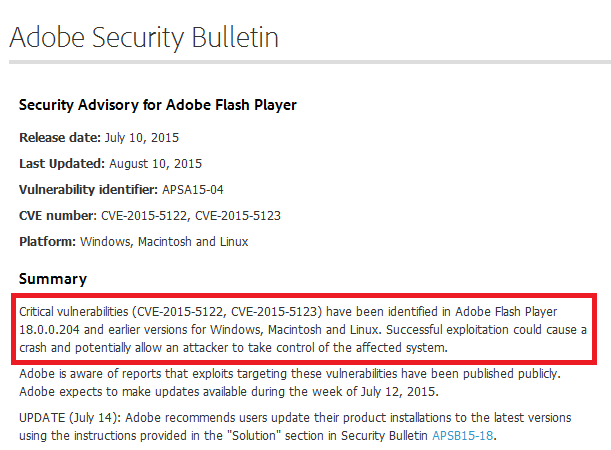Screen dimensions: 611x450
Task: Click the Vulnerability identifier label
Action: pyautogui.click(x=88, y=189)
